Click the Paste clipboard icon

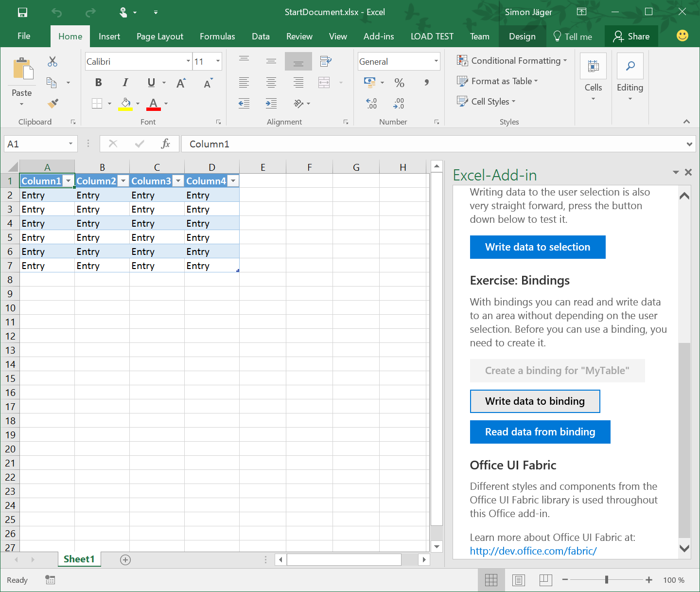[22, 69]
